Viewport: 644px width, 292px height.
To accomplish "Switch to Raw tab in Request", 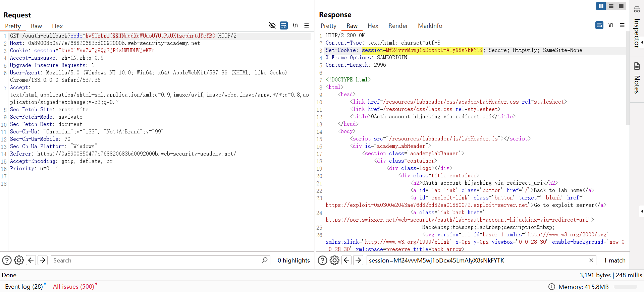I will (x=36, y=26).
